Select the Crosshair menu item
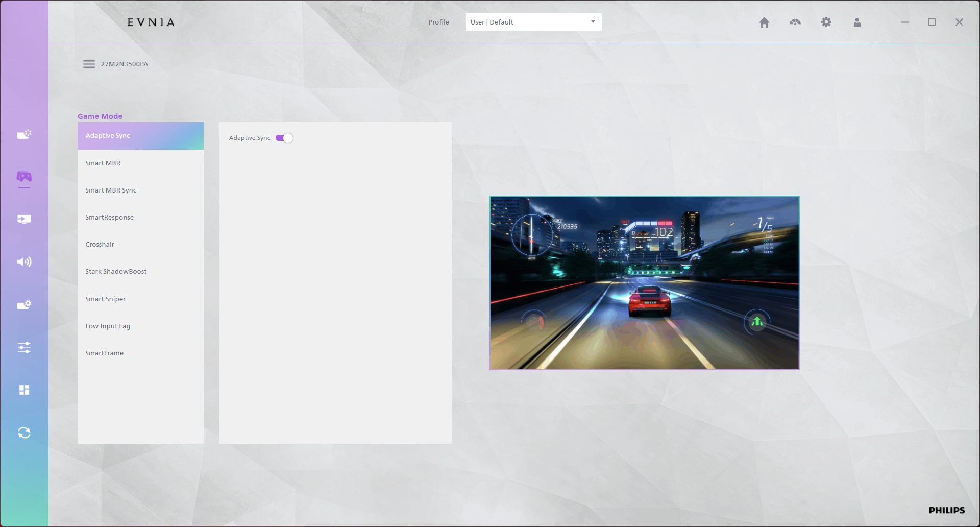This screenshot has width=980, height=527. (x=100, y=245)
